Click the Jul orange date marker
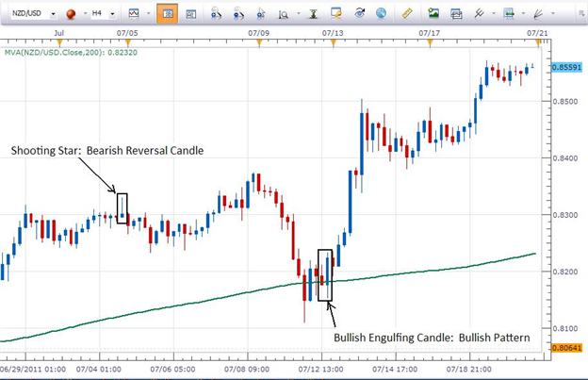Image resolution: width=588 pixels, height=380 pixels. click(58, 42)
